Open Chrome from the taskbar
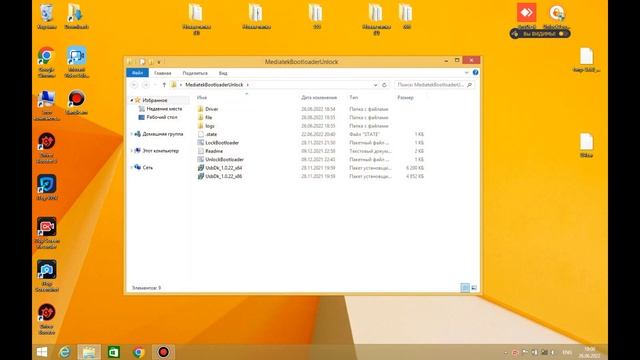Image resolution: width=640 pixels, height=360 pixels. coord(139,352)
